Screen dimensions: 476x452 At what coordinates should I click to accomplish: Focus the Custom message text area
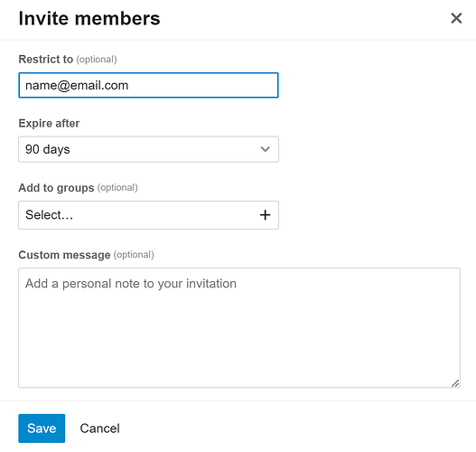[239, 328]
